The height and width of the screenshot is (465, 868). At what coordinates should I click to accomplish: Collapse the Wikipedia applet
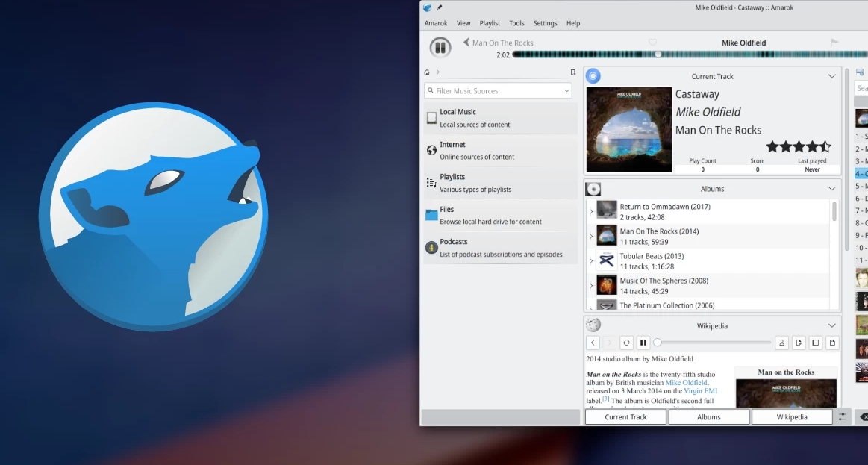(831, 326)
